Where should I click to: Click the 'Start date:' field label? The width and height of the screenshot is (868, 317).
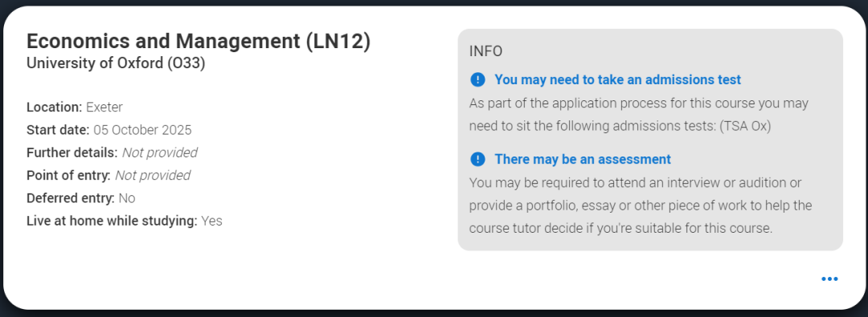click(58, 131)
